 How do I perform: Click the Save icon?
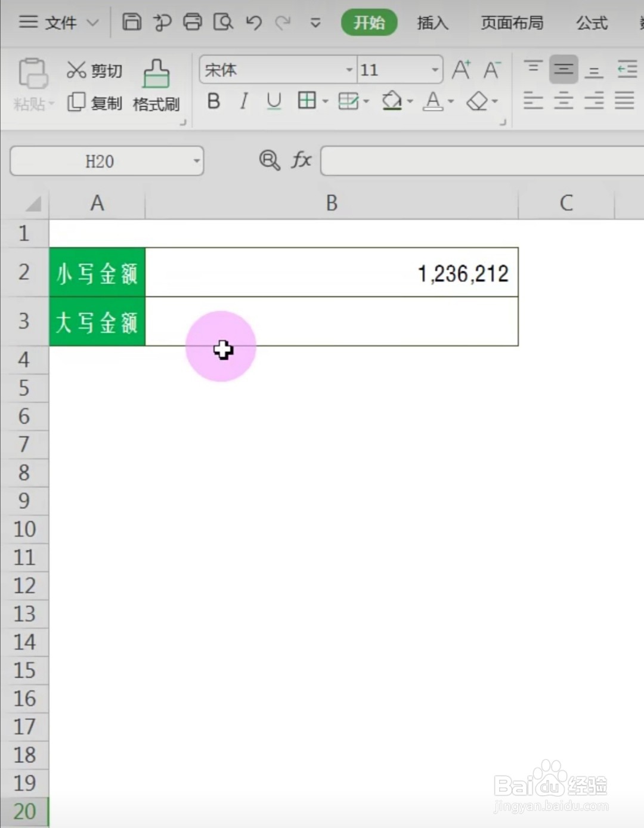pyautogui.click(x=131, y=22)
